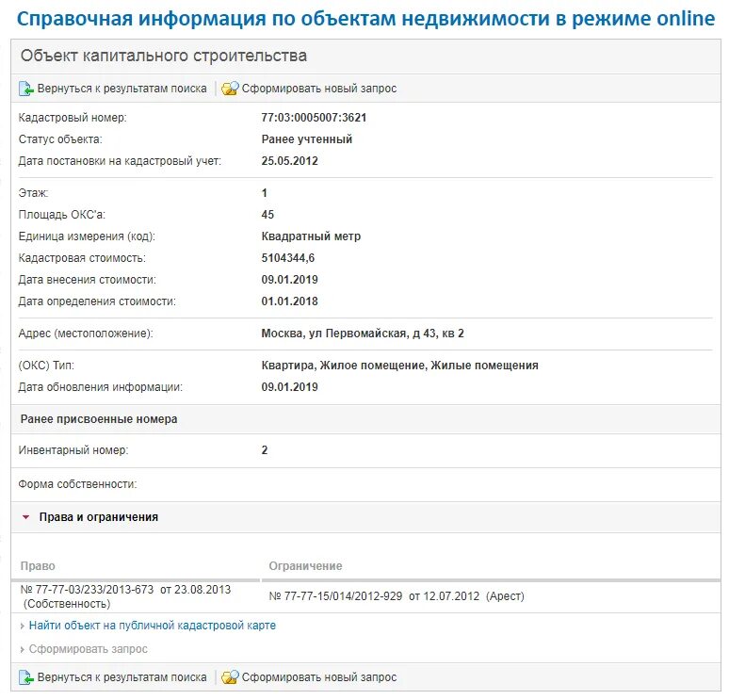
Task: Click arrow bullet before 'Сформировать запрос'
Action: click(x=23, y=649)
